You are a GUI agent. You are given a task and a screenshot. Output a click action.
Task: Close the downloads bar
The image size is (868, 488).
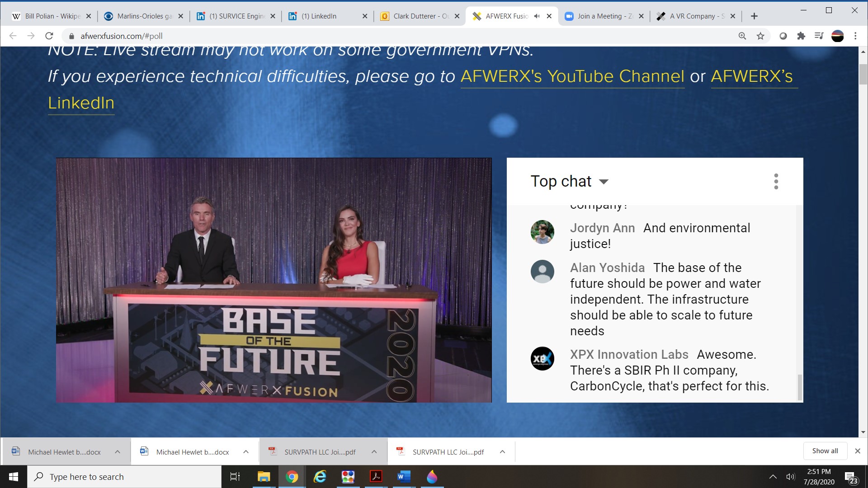pos(858,451)
